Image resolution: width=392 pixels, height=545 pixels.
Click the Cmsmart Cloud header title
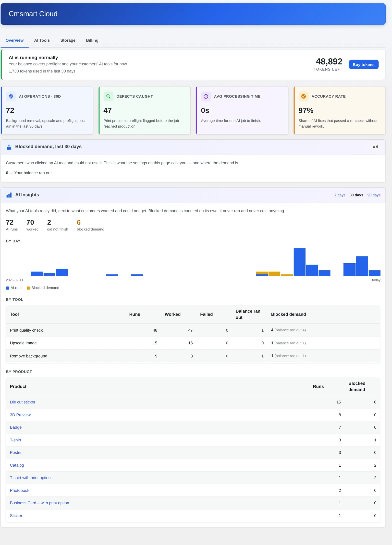point(33,14)
